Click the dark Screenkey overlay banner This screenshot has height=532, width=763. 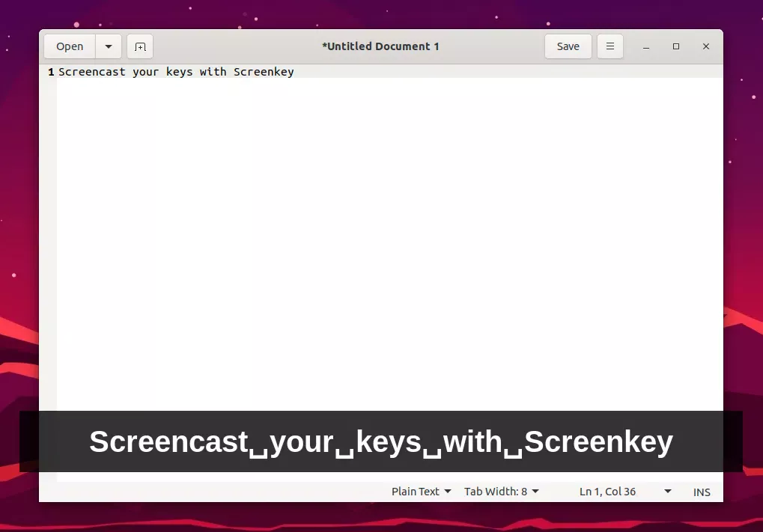380,441
